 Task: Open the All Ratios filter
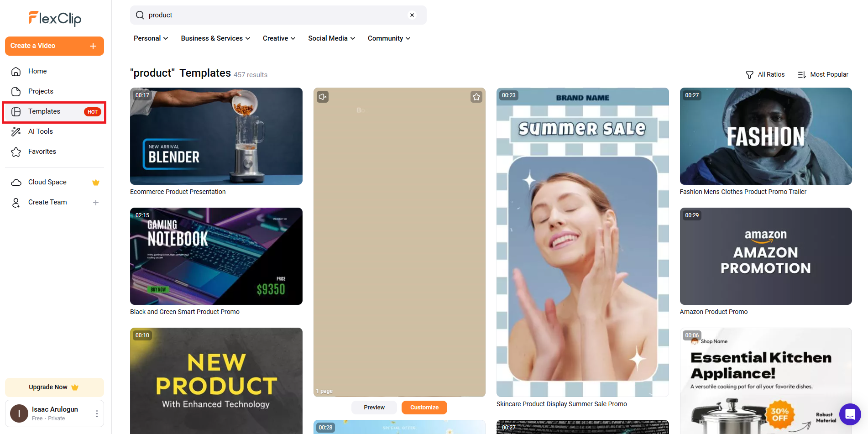click(765, 74)
